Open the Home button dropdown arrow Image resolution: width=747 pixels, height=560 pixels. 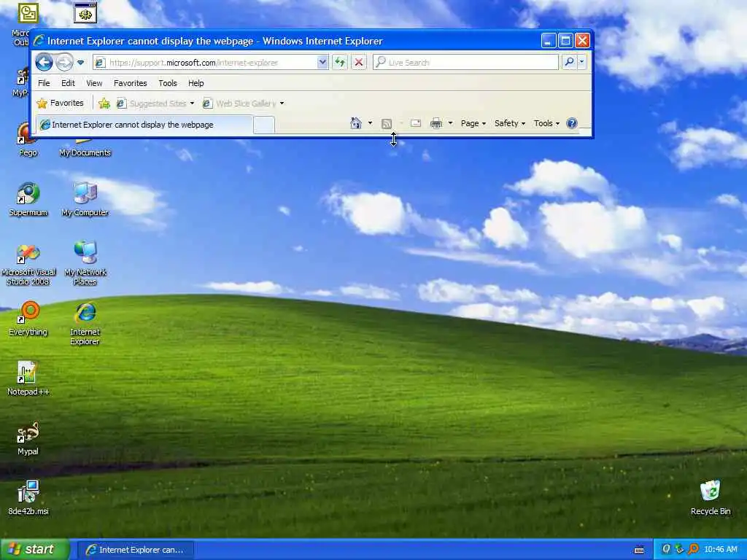[x=370, y=123]
